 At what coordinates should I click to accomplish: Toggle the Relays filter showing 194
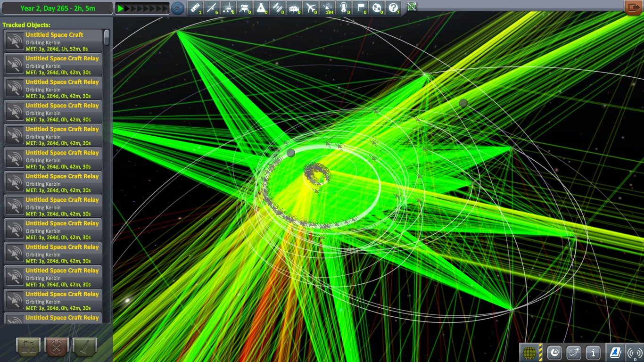click(x=327, y=8)
